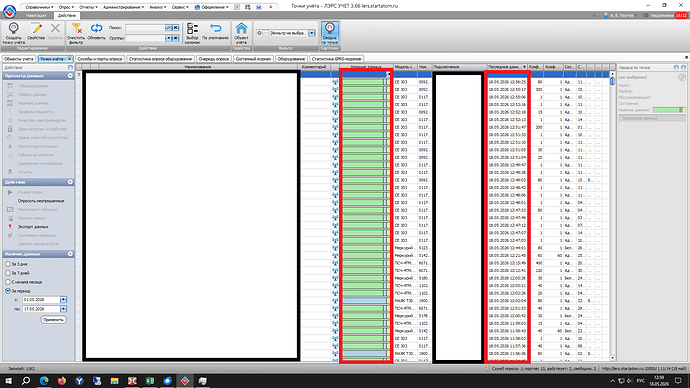The height and width of the screenshot is (388, 690).
Task: Open Firefox from taskbar
Action: tap(62, 381)
